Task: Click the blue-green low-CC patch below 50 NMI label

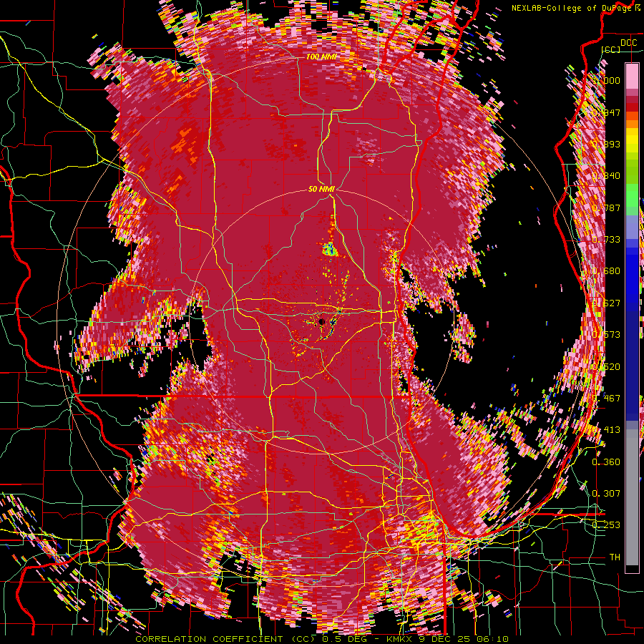Action: click(329, 249)
